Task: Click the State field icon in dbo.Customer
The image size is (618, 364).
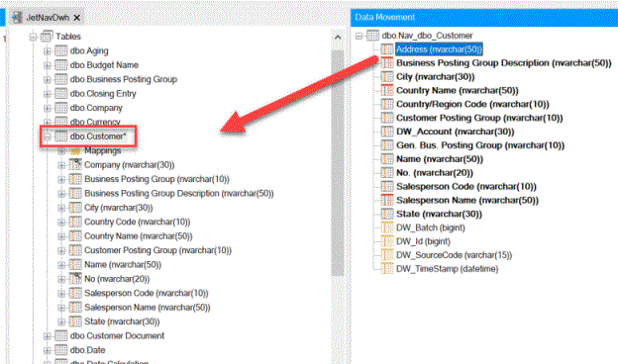Action: point(75,321)
